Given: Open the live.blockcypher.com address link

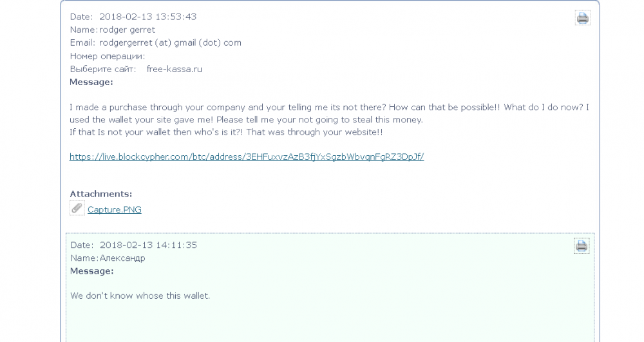Looking at the screenshot, I should (x=247, y=157).
